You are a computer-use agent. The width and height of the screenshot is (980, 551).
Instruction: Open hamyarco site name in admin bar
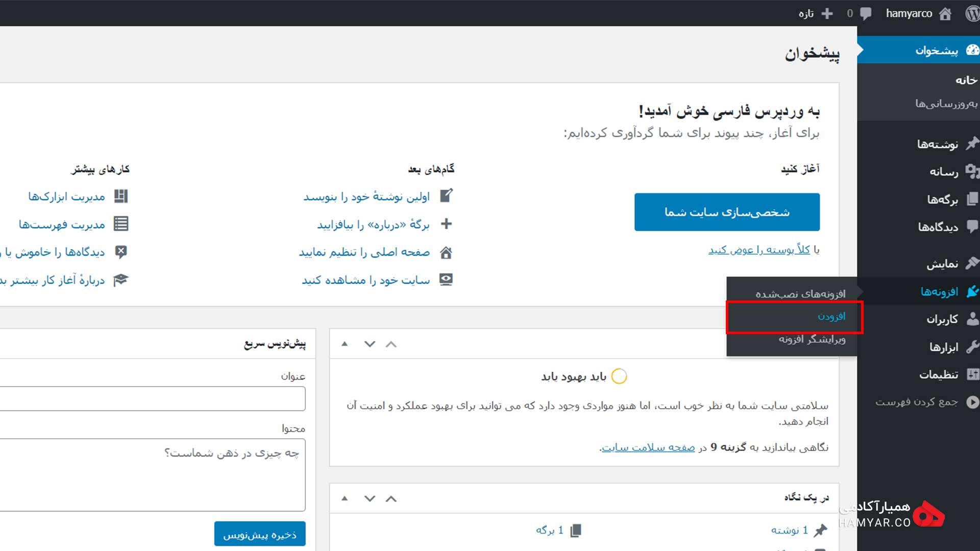(x=909, y=14)
